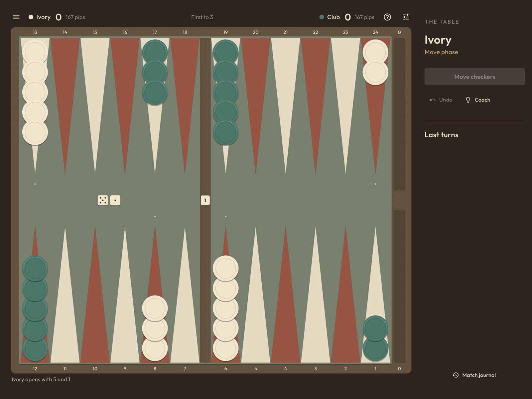The image size is (532, 399).
Task: Click the Club player name in header
Action: pyautogui.click(x=333, y=17)
